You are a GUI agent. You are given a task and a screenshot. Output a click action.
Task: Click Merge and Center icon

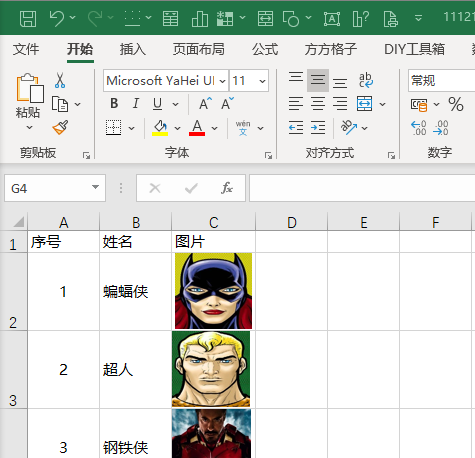(365, 104)
